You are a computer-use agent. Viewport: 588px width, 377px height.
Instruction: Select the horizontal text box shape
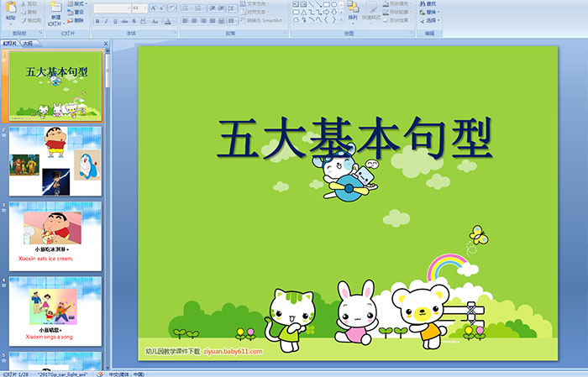tap(296, 4)
